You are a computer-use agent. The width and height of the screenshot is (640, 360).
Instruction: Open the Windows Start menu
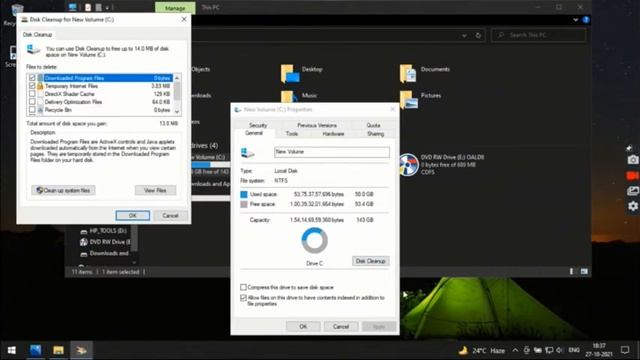tap(12, 350)
